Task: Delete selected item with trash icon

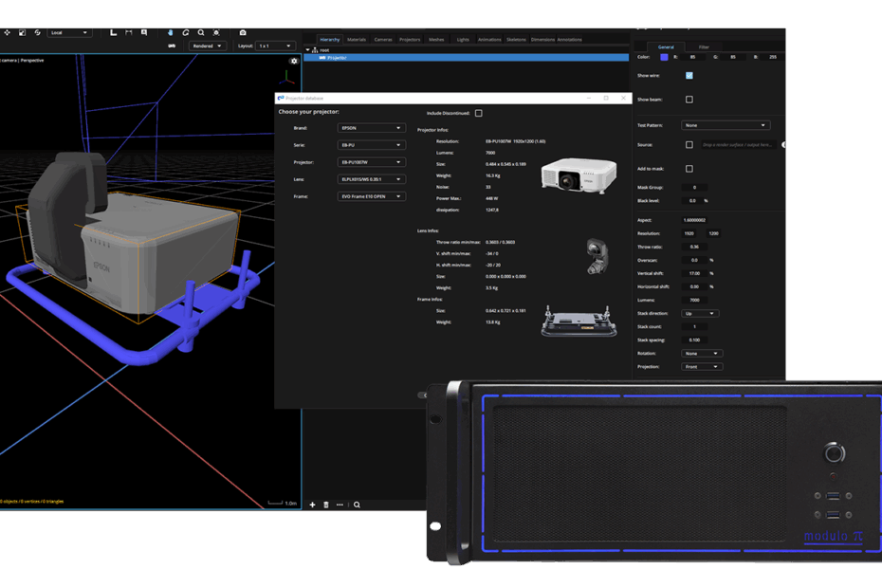Action: (x=326, y=505)
